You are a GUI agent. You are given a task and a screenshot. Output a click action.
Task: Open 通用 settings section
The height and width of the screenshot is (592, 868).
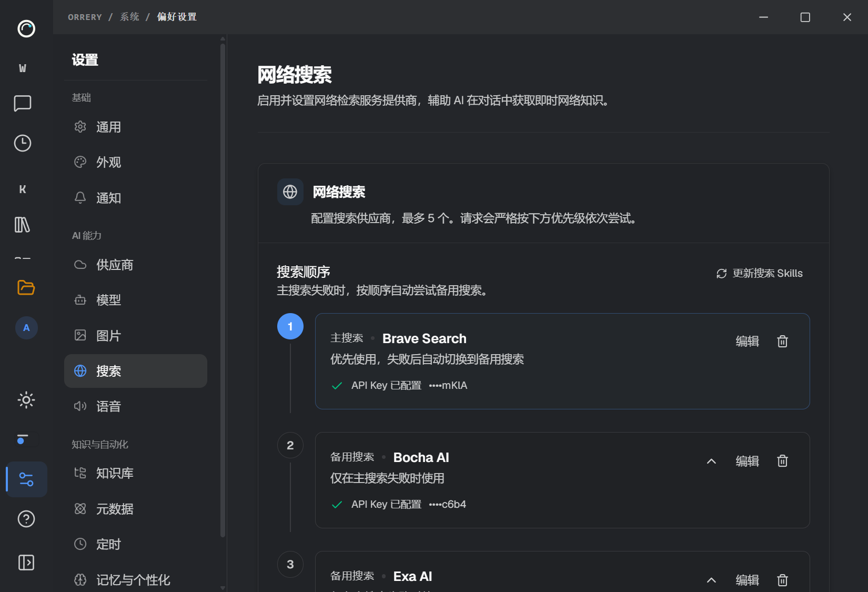pyautogui.click(x=136, y=127)
